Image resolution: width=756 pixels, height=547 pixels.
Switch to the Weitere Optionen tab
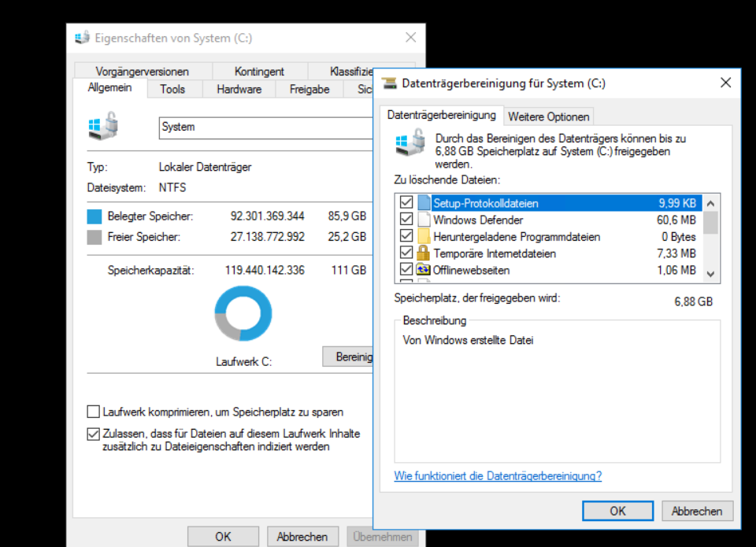point(549,117)
